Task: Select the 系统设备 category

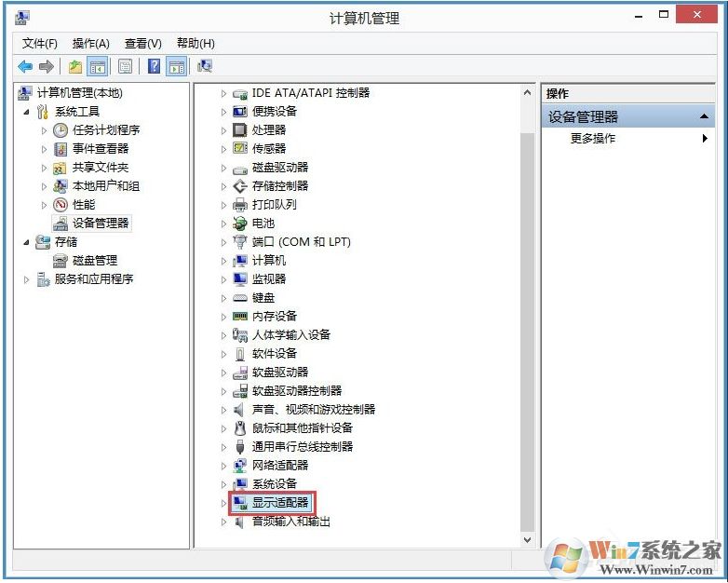Action: [x=275, y=484]
